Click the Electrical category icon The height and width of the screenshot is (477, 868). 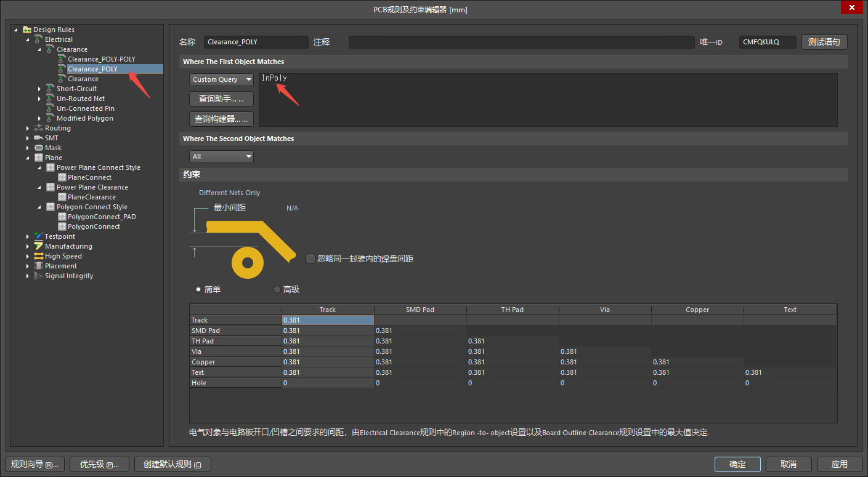click(x=39, y=39)
